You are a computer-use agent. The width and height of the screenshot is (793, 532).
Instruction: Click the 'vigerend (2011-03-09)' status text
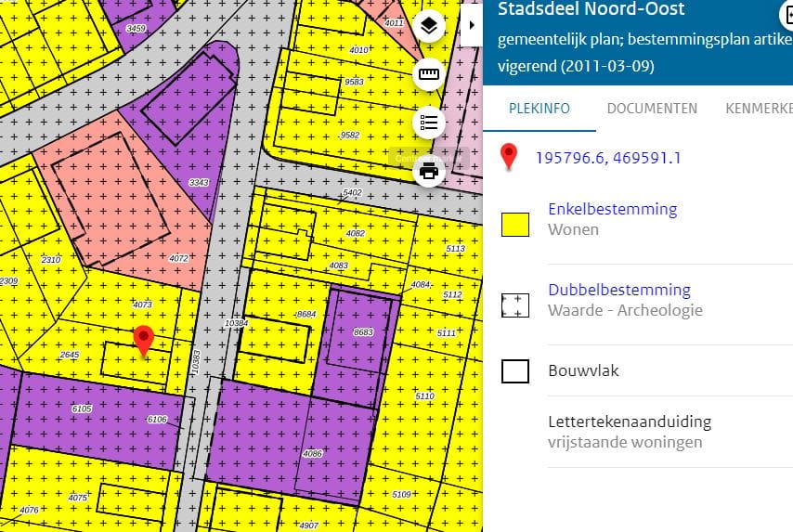pos(576,66)
